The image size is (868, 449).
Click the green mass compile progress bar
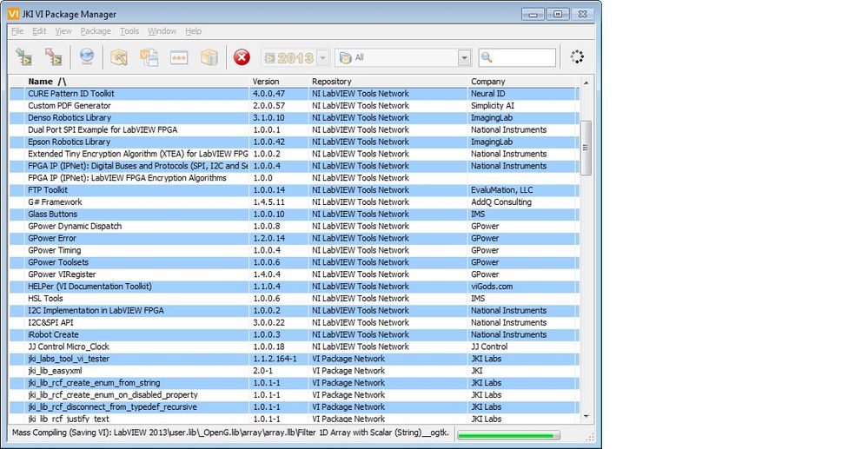coord(509,436)
